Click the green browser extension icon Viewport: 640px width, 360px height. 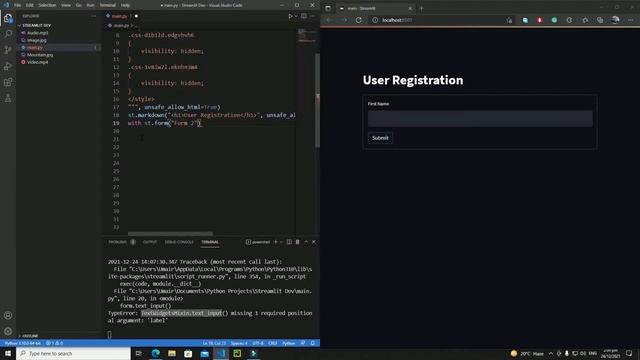(x=554, y=20)
